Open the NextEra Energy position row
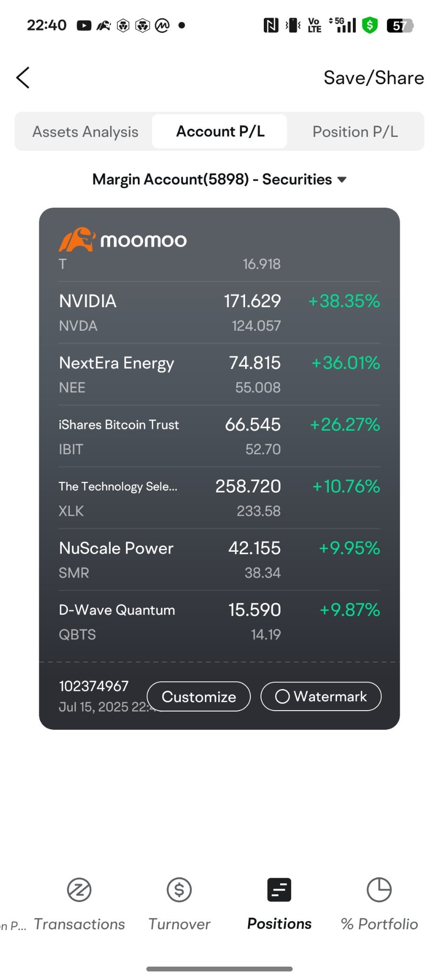The image size is (439, 980). 219,374
